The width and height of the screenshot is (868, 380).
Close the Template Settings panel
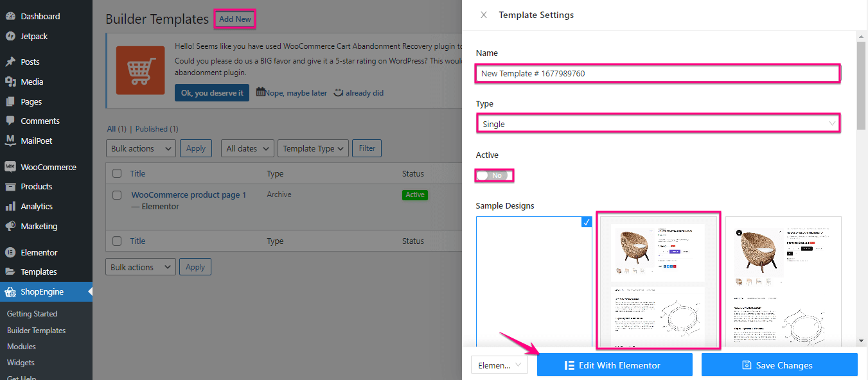coord(484,15)
